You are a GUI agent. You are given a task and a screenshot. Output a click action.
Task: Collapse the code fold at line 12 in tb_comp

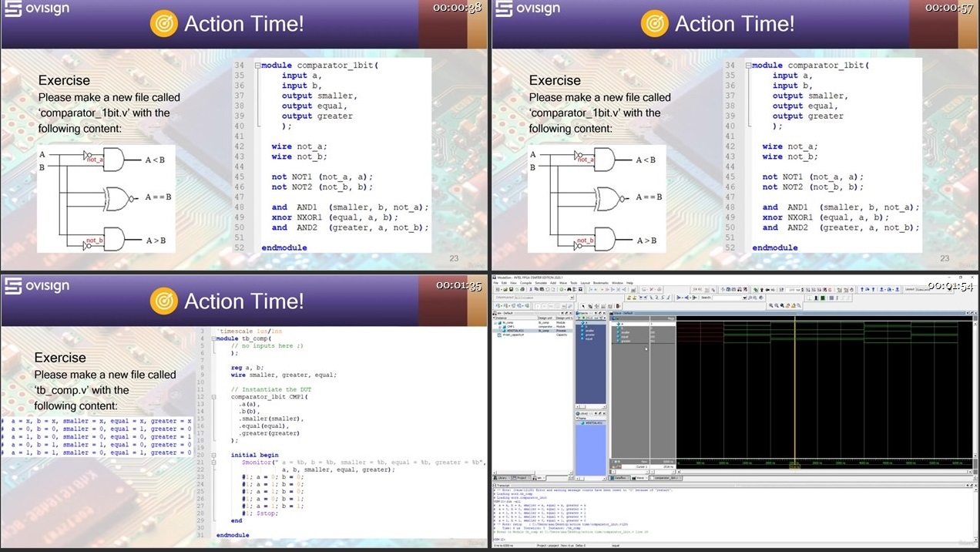(213, 397)
